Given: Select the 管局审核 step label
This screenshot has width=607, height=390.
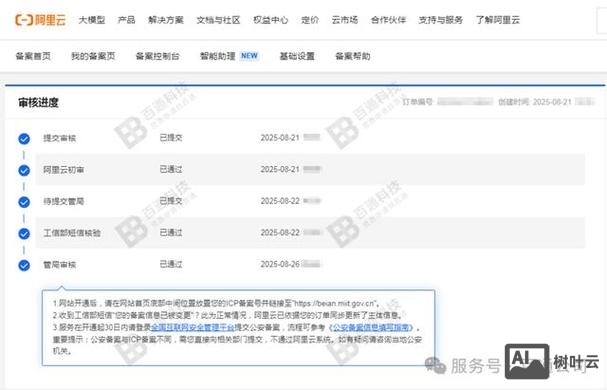Looking at the screenshot, I should [x=60, y=265].
